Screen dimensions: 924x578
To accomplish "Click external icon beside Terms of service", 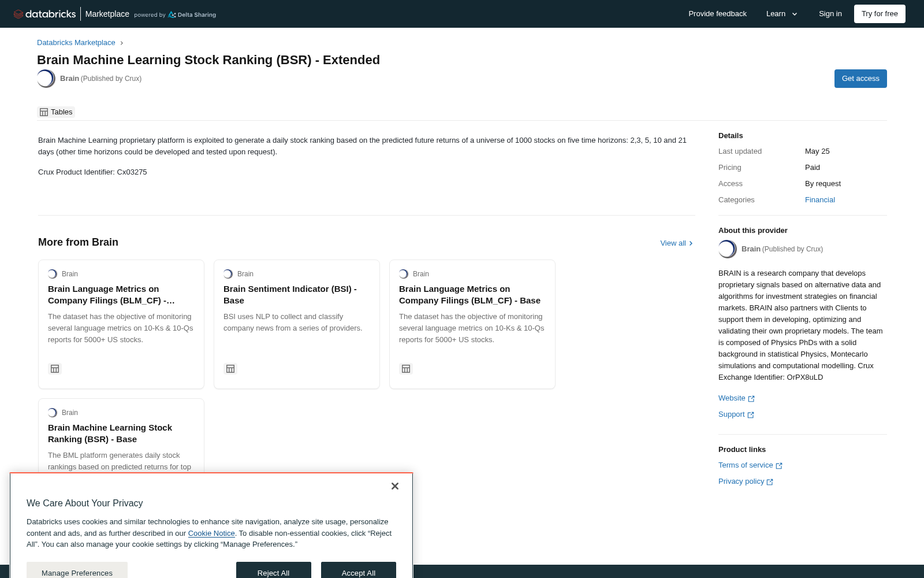I will 779,466.
